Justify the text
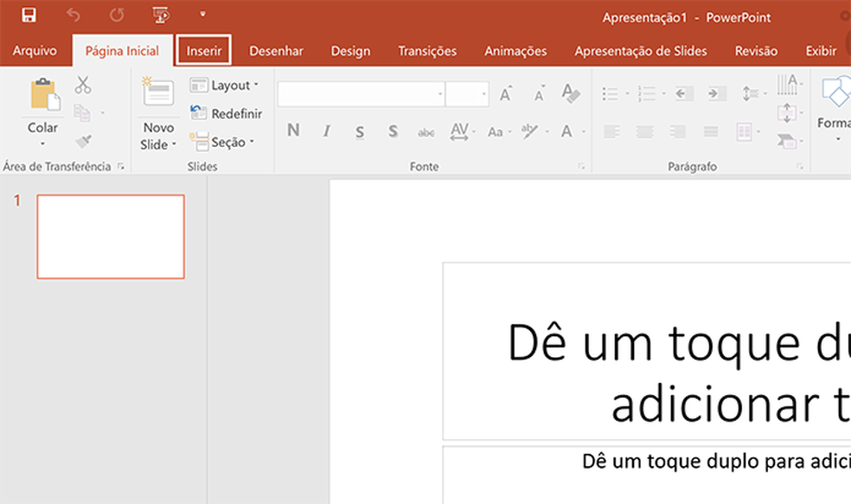The image size is (851, 504). pyautogui.click(x=711, y=131)
